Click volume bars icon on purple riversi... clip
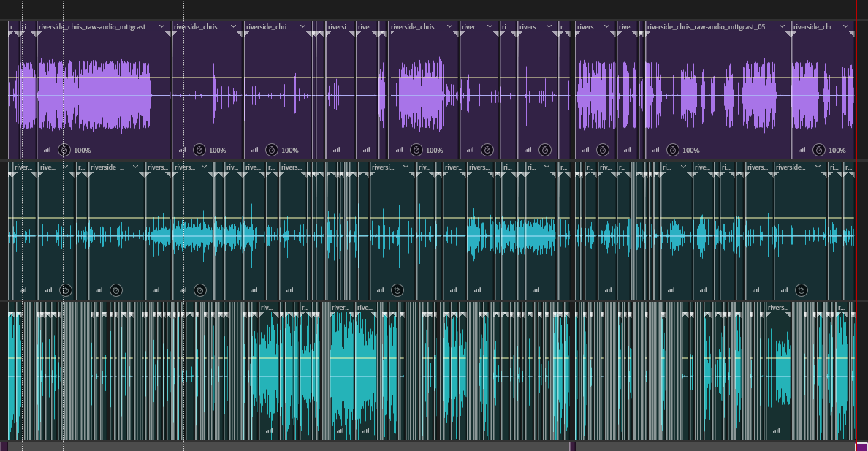Viewport: 868px width, 451px height. click(x=336, y=150)
